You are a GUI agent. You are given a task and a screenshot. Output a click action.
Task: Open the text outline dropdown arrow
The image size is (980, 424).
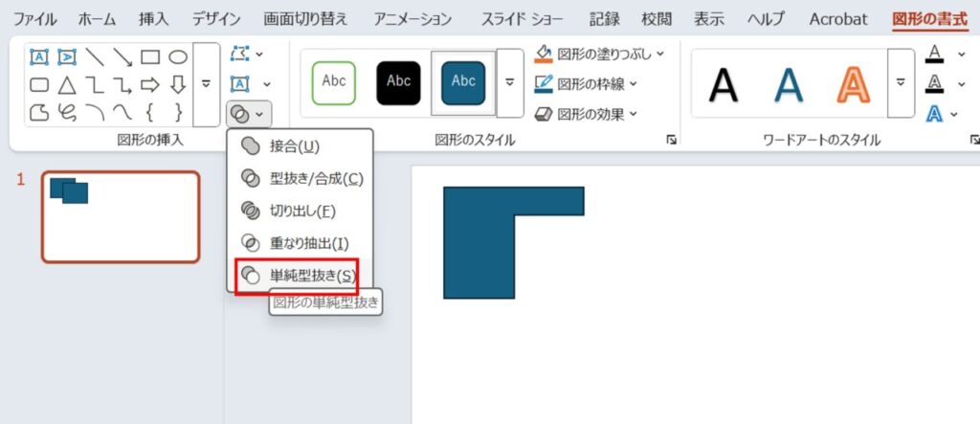tap(961, 83)
